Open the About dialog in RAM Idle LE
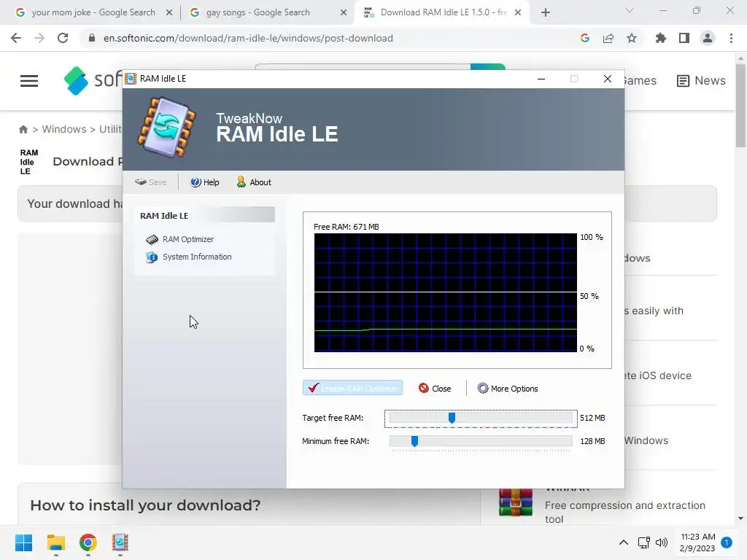747x560 pixels. 254,182
